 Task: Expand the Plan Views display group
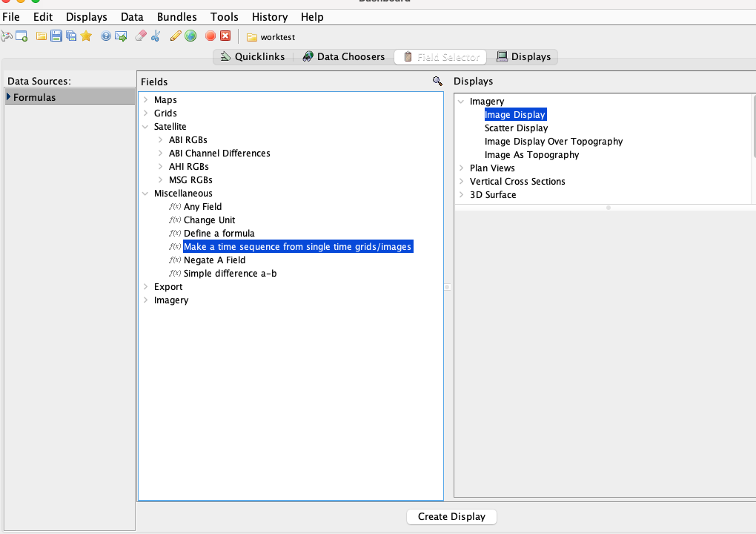click(x=461, y=168)
